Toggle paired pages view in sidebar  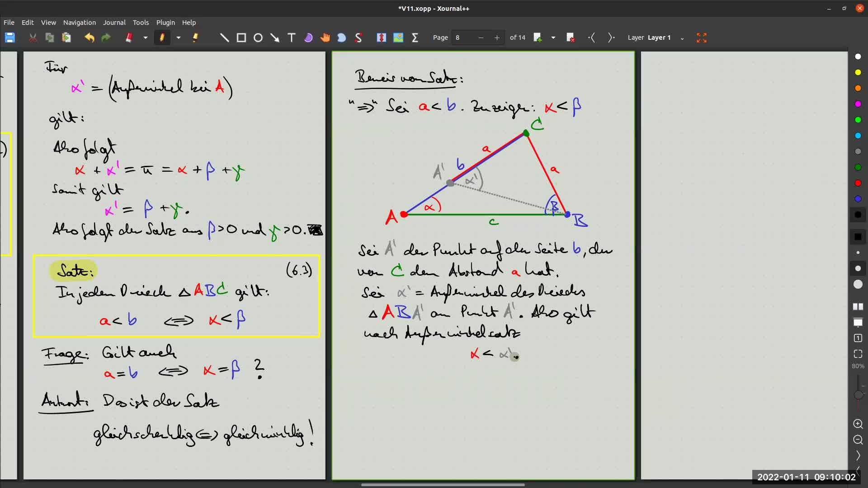point(858,307)
